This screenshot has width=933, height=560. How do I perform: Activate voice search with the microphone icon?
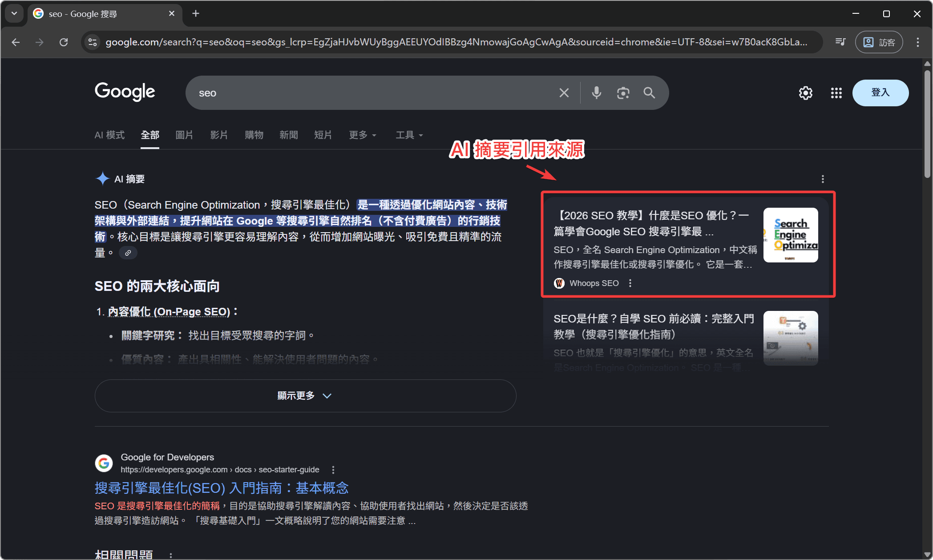click(x=596, y=93)
